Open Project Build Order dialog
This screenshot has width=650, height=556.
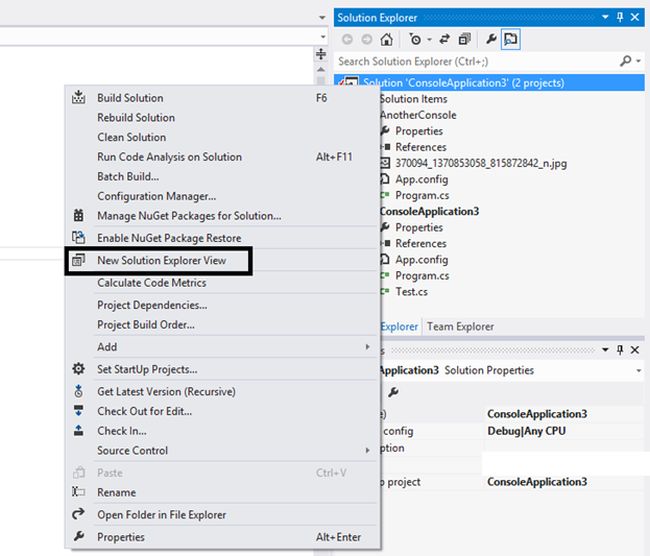(223, 325)
